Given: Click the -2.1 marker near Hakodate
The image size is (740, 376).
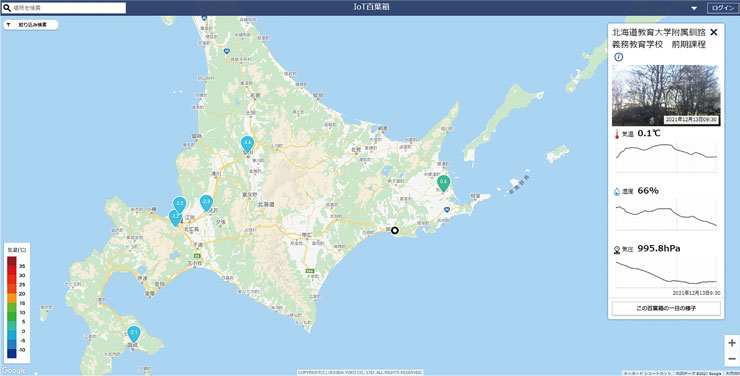Looking at the screenshot, I should pos(134,334).
